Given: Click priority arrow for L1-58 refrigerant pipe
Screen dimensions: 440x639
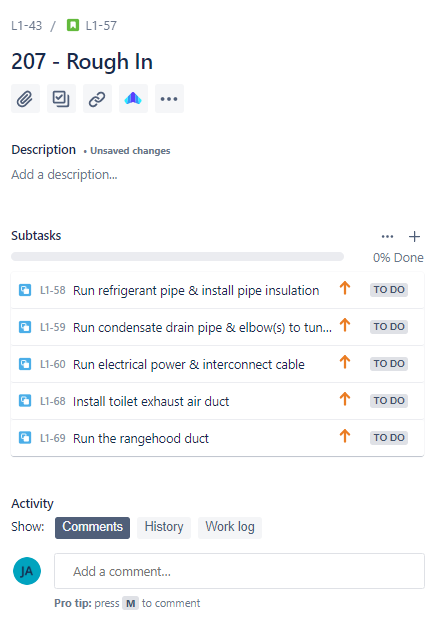Looking at the screenshot, I should pos(345,288).
